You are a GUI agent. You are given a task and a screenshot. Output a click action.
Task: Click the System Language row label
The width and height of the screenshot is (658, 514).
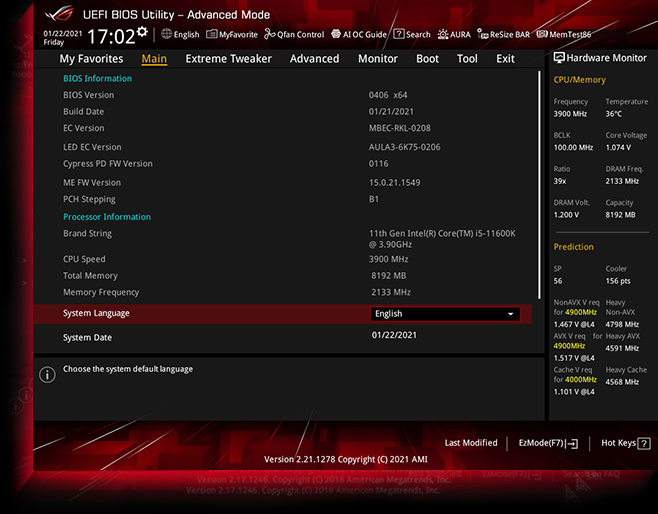tap(96, 313)
